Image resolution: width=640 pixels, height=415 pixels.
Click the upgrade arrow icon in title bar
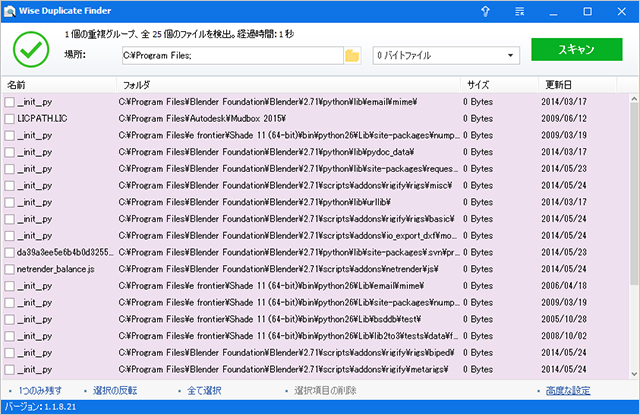(x=485, y=11)
